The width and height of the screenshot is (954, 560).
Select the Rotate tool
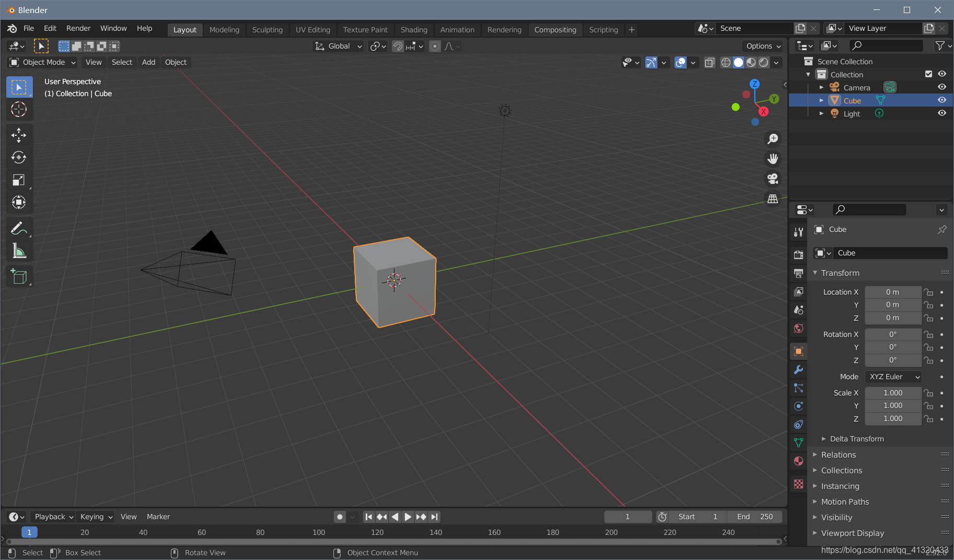click(x=19, y=157)
